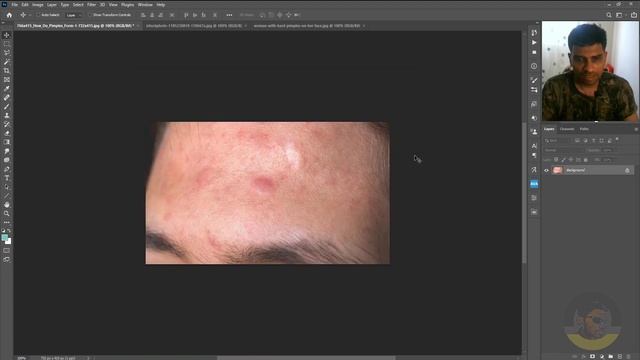Select the Eraser tool
The width and height of the screenshot is (640, 360).
[x=7, y=133]
